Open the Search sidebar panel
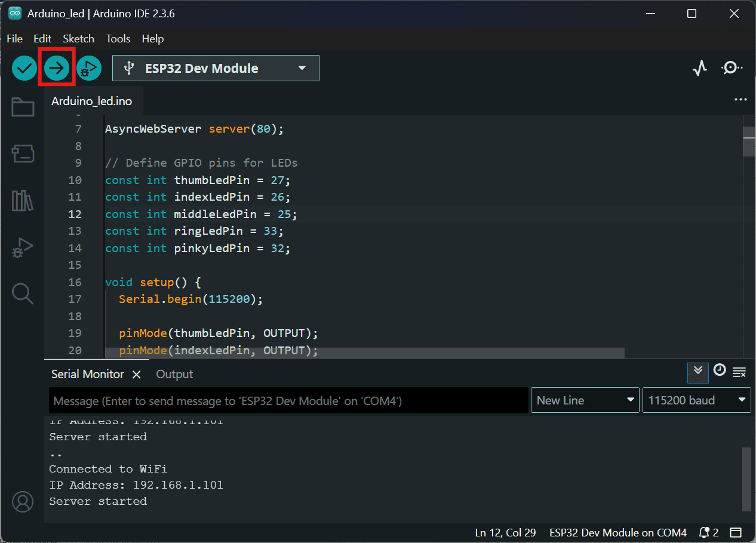Image resolution: width=756 pixels, height=543 pixels. (x=23, y=293)
